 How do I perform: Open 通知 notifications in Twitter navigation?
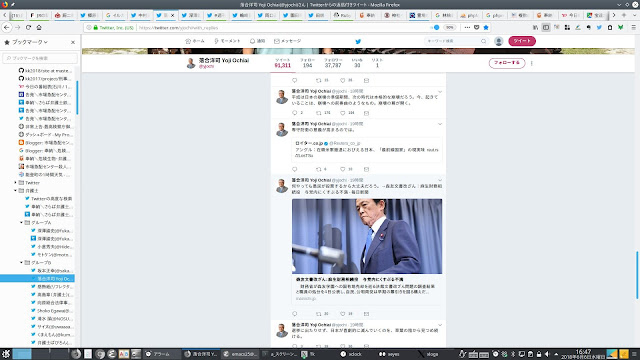tap(258, 41)
